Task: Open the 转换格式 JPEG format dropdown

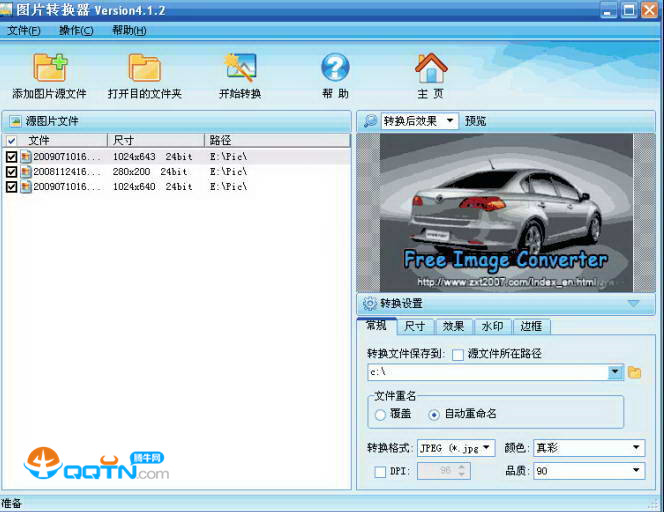Action: pos(456,448)
